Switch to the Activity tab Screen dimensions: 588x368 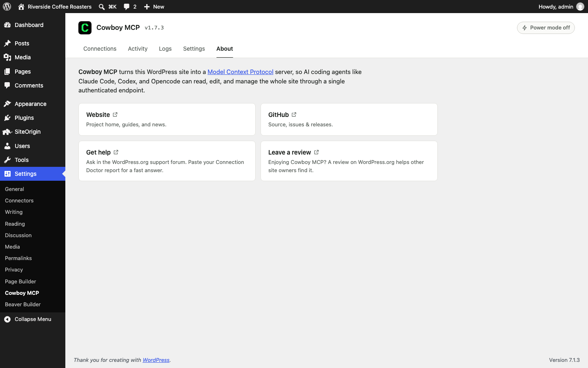click(x=138, y=49)
